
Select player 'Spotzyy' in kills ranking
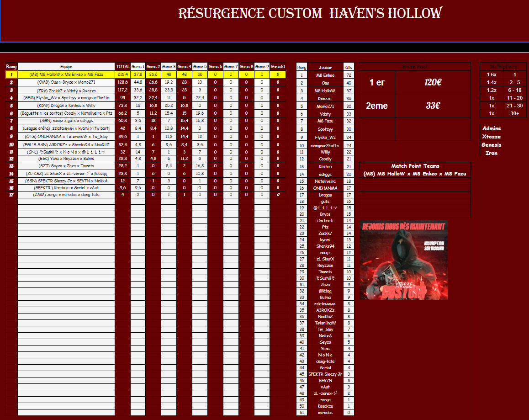(x=325, y=129)
